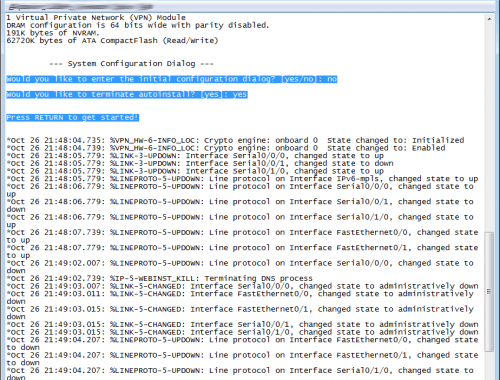Click the 21:48:06.779 LINEPROTO Serial0/0/1 line
This screenshot has height=380, width=500.
click(240, 205)
